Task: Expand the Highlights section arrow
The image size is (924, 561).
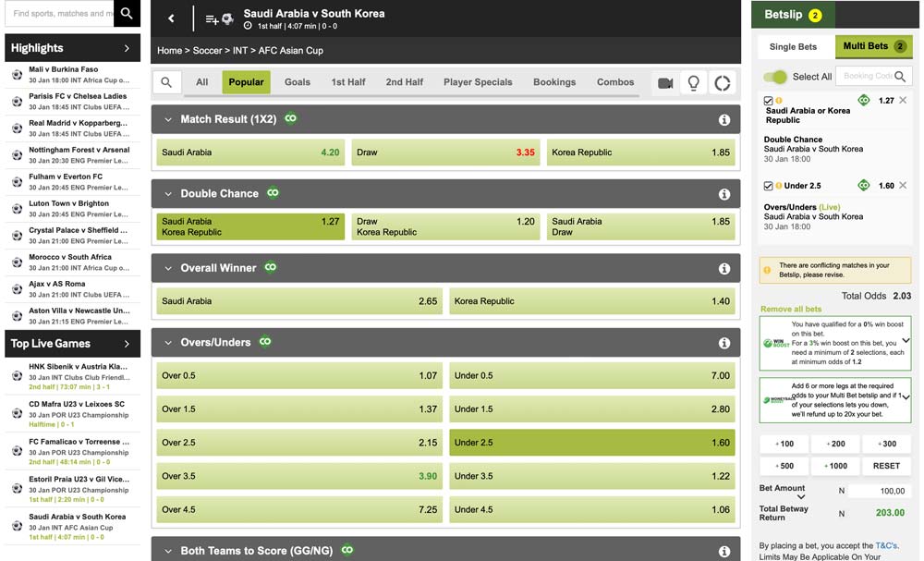Action: click(127, 48)
